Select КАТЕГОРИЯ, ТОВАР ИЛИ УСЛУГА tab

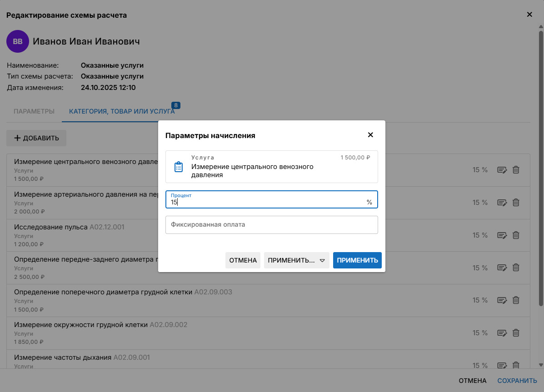click(121, 111)
